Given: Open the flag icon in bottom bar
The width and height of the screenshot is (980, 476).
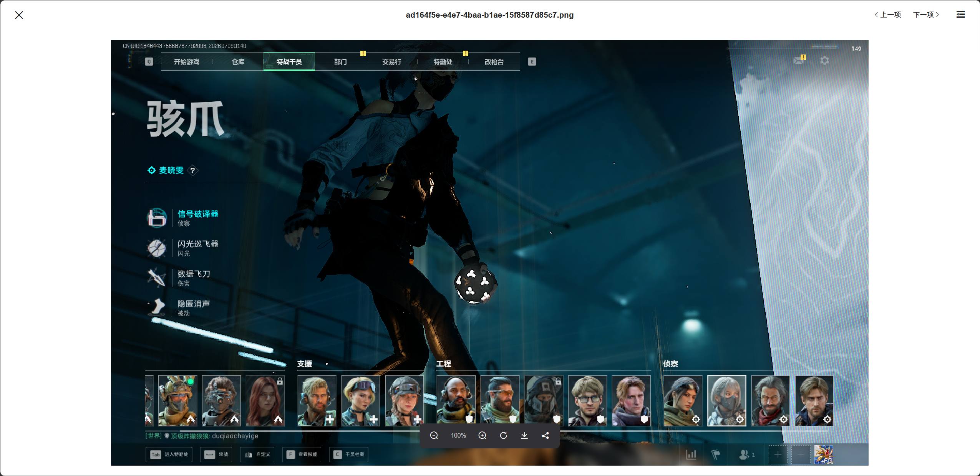Looking at the screenshot, I should [x=716, y=455].
